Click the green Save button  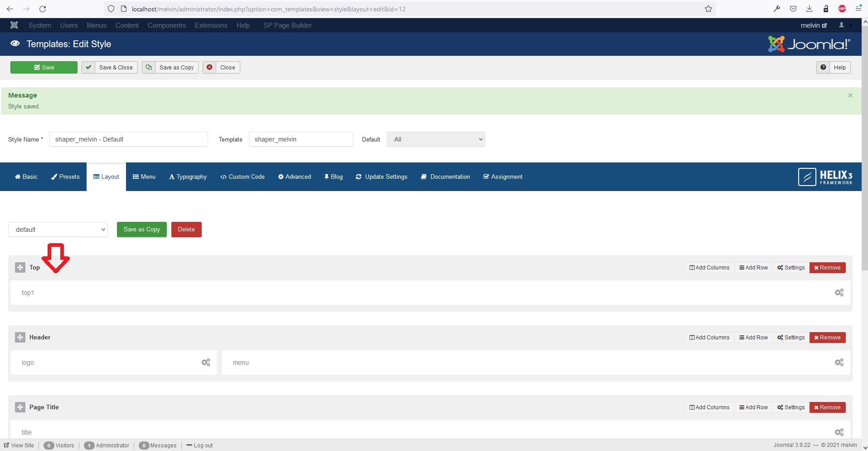point(44,68)
